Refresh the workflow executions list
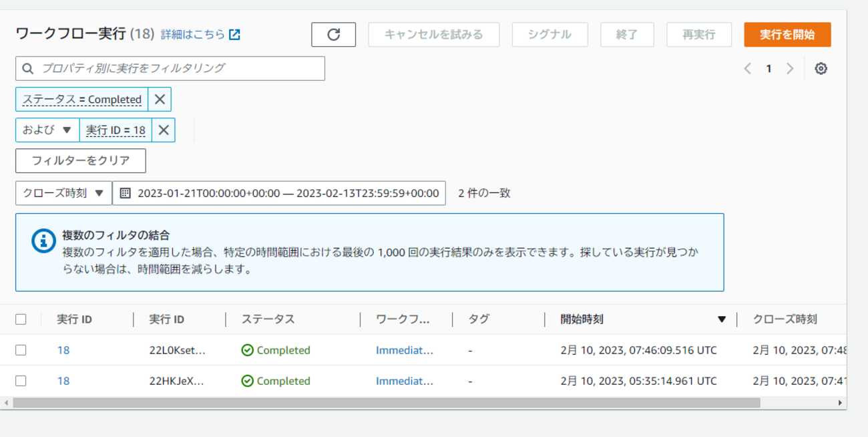The width and height of the screenshot is (868, 437). (x=333, y=34)
